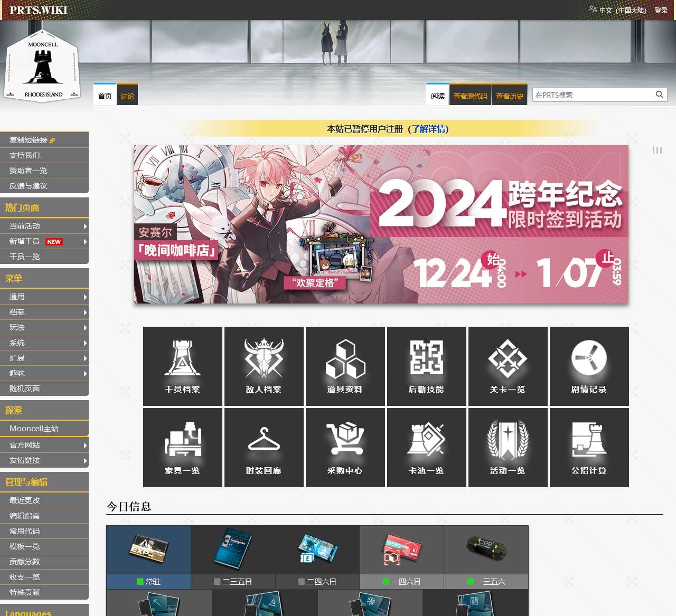Switch to the 阅读 tab
Screen dimensions: 676x616
point(438,95)
